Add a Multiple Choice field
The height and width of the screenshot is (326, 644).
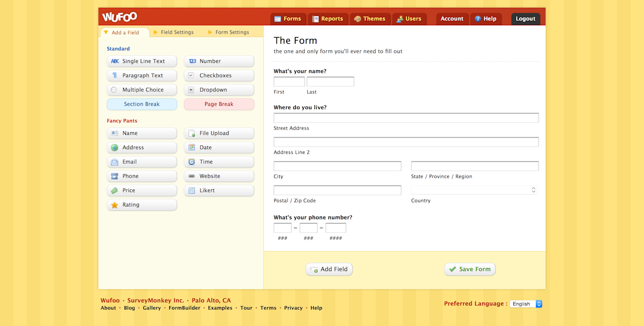(x=142, y=90)
